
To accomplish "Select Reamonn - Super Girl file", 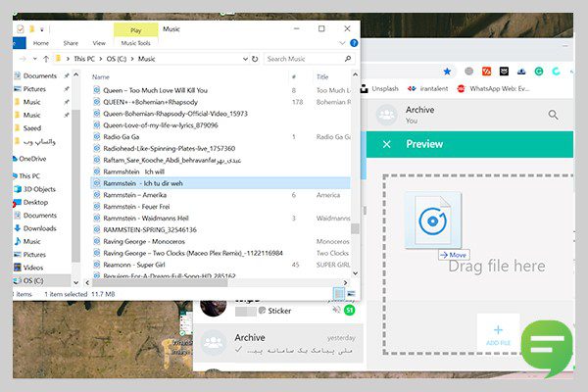I will (134, 265).
